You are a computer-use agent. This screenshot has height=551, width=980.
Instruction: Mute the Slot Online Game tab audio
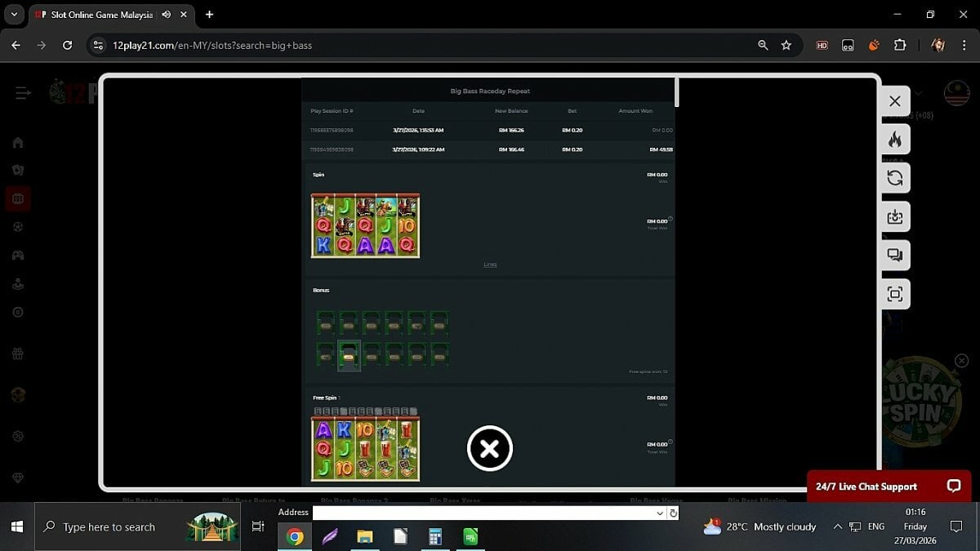[x=167, y=15]
